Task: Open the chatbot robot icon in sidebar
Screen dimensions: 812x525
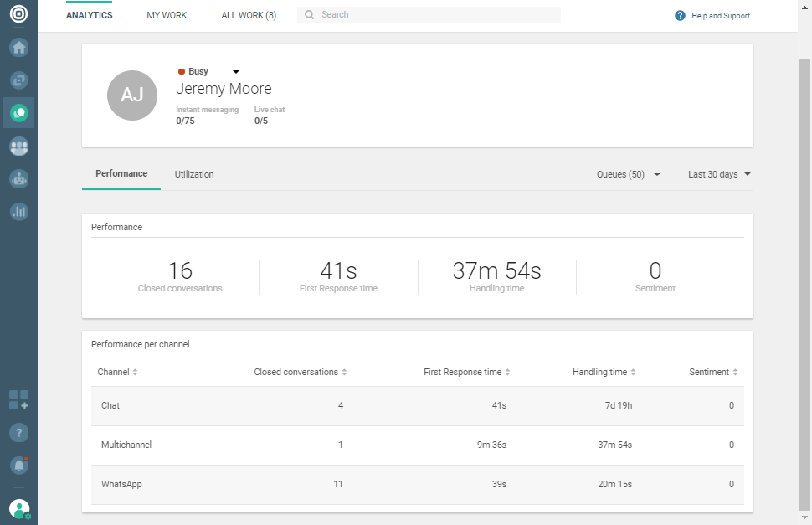Action: click(x=18, y=178)
